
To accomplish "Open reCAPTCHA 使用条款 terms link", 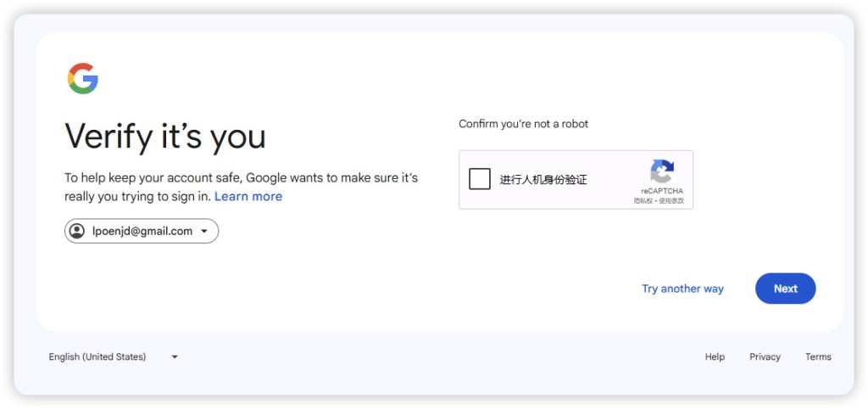I will [x=671, y=201].
